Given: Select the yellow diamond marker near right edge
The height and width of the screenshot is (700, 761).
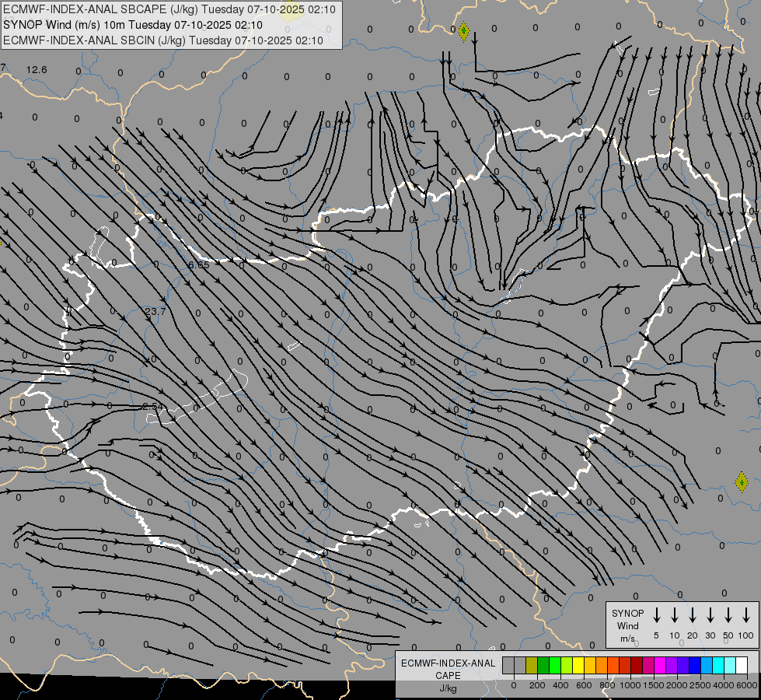Looking at the screenshot, I should (x=742, y=482).
